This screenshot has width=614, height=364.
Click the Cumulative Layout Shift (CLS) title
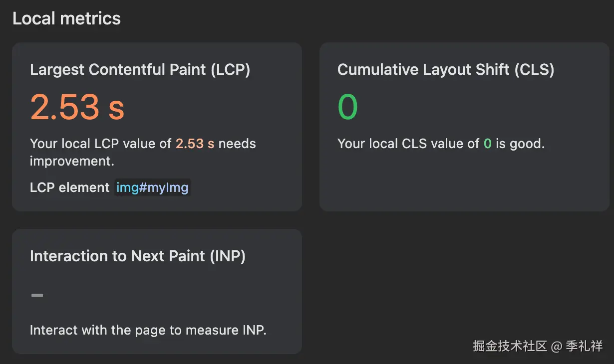pyautogui.click(x=446, y=70)
